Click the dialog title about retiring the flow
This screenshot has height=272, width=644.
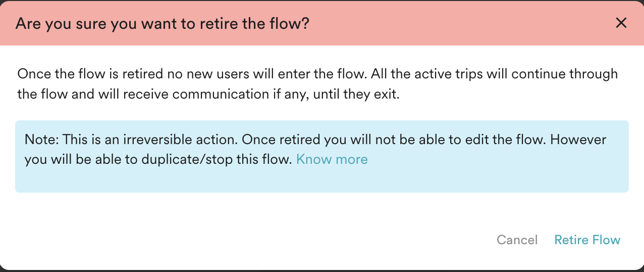[162, 24]
